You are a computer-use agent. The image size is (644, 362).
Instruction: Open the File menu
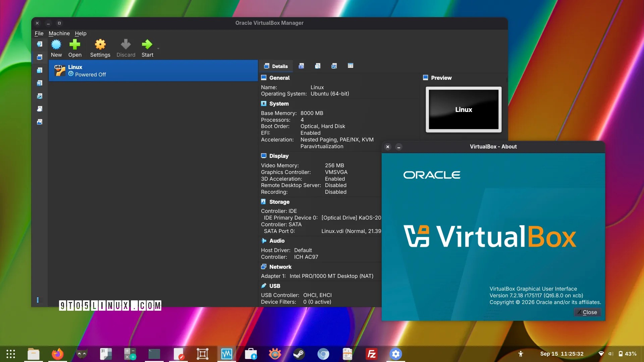(39, 33)
